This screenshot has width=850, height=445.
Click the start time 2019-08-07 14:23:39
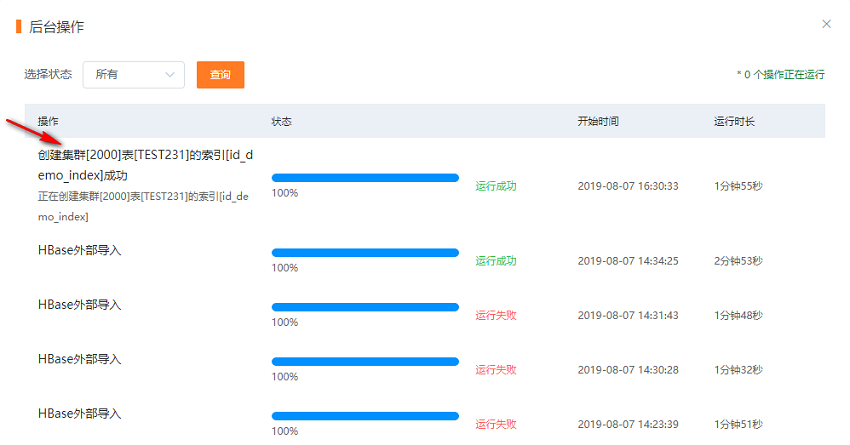(628, 424)
